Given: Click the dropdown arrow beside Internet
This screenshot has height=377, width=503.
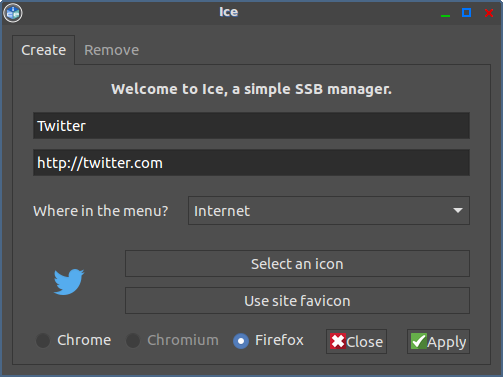Looking at the screenshot, I should pyautogui.click(x=458, y=211).
